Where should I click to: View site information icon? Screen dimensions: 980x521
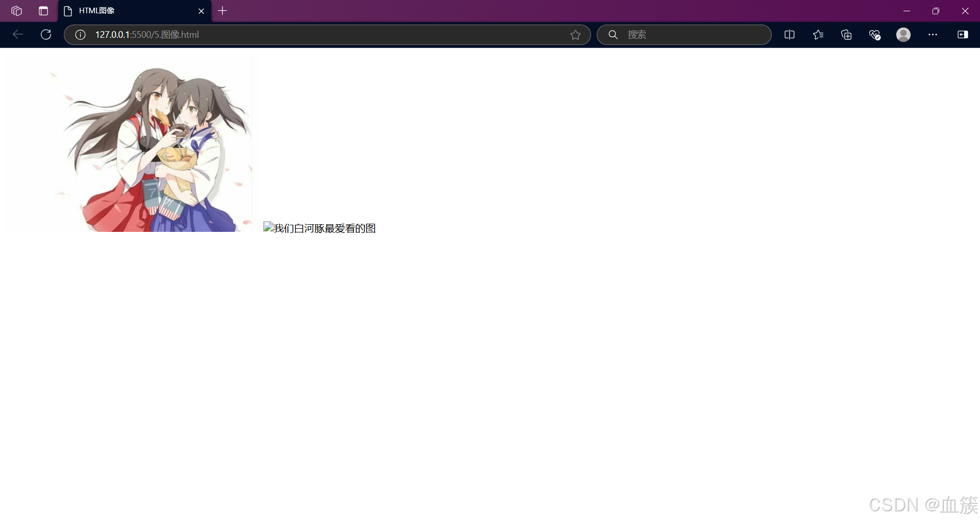tap(80, 35)
